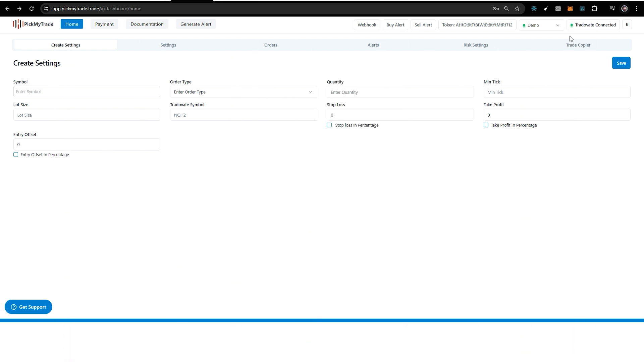The image size is (644, 362).
Task: Toggle Stop loss In Percentage checkbox
Action: point(329,125)
